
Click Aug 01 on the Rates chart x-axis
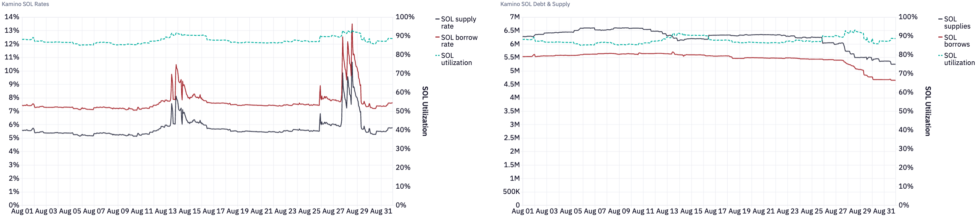22,211
